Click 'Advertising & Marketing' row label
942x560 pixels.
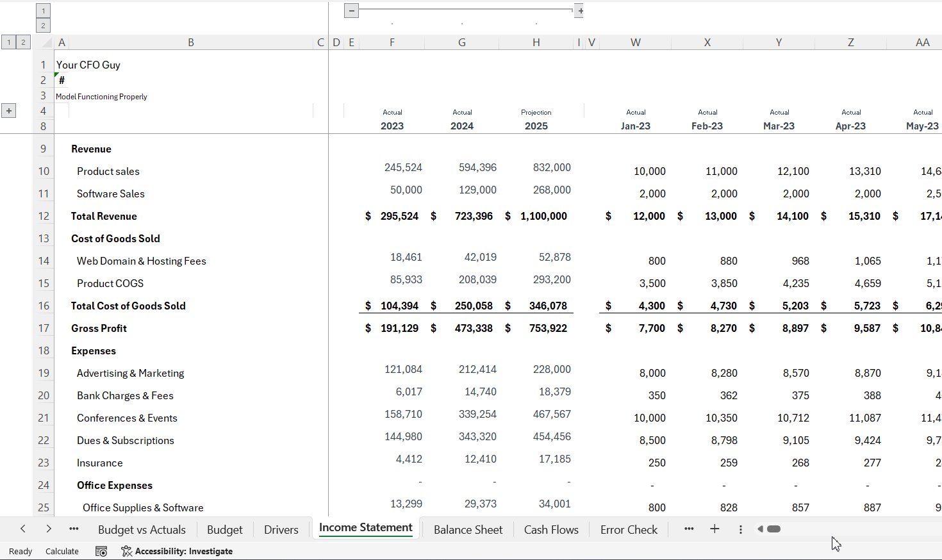pos(131,373)
